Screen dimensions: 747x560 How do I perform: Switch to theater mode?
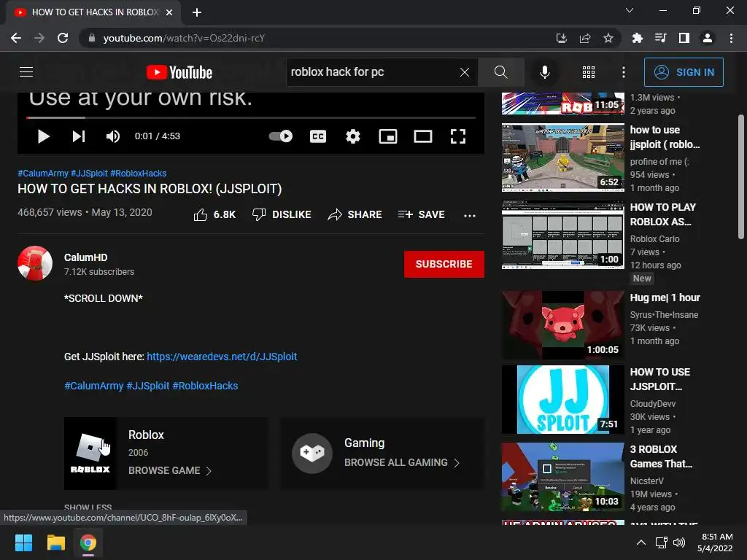click(423, 136)
